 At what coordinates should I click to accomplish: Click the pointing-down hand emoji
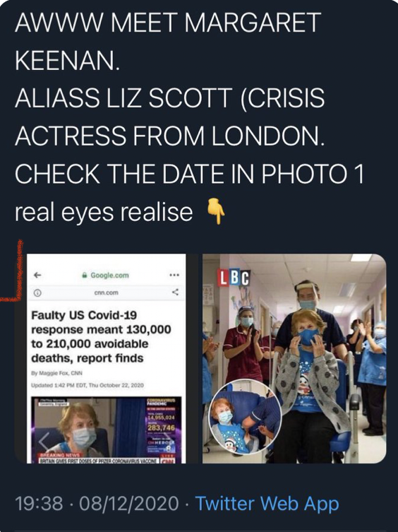[216, 212]
